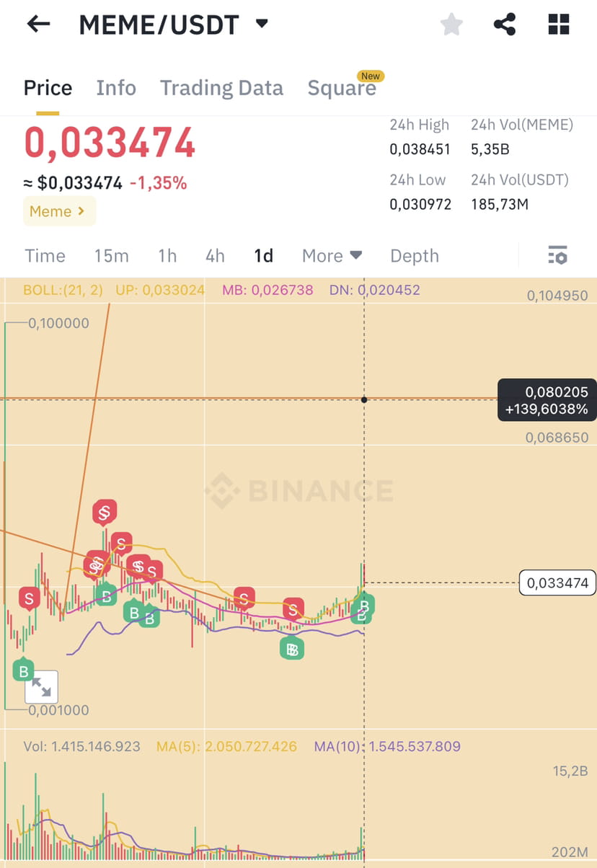Viewport: 597px width, 868px height.
Task: Toggle the favorite star for MEME/USDT
Action: [451, 24]
